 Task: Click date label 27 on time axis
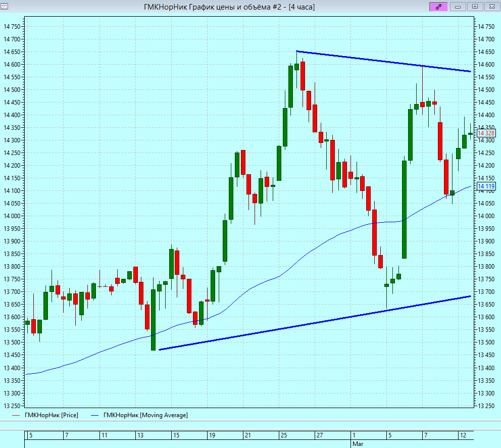coord(320,435)
